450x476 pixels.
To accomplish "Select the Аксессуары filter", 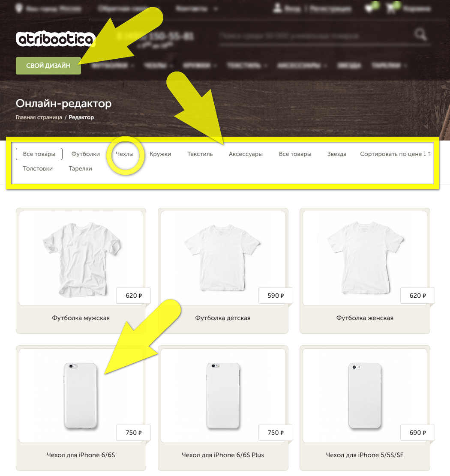I will (x=246, y=154).
